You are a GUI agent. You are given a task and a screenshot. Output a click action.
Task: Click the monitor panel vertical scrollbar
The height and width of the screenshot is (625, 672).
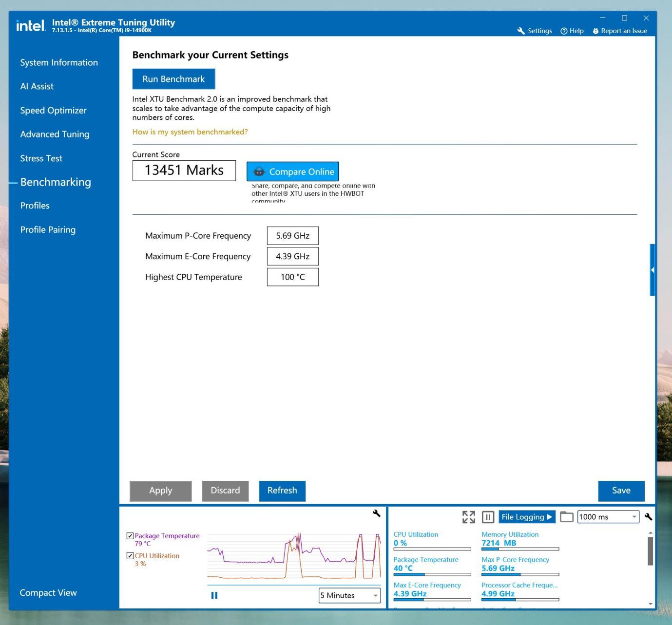[x=650, y=551]
